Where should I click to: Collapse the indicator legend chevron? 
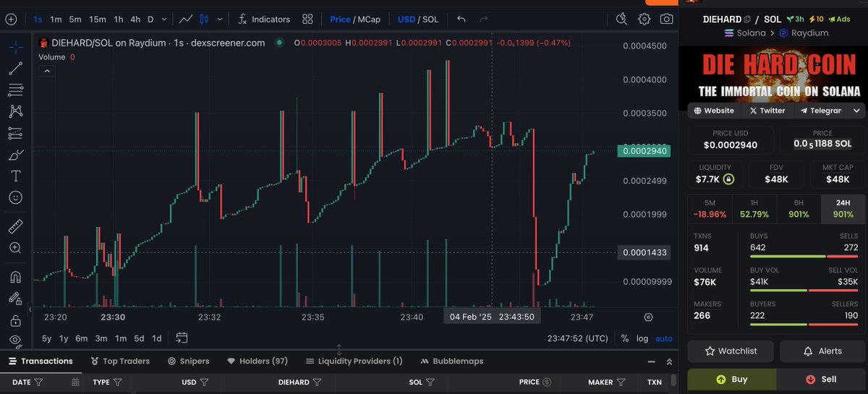(46, 71)
